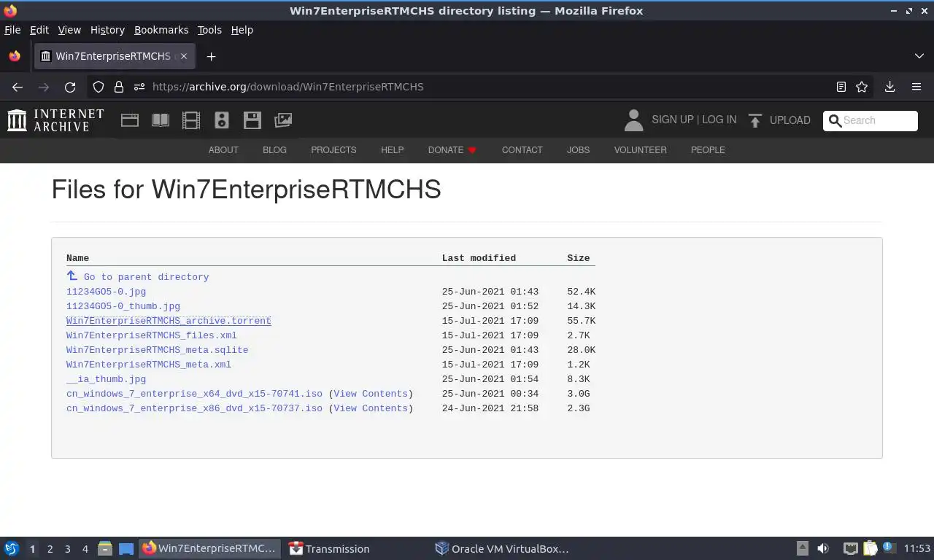This screenshot has height=560, width=934.
Task: Open the Video film-strip icon
Action: coord(191,120)
